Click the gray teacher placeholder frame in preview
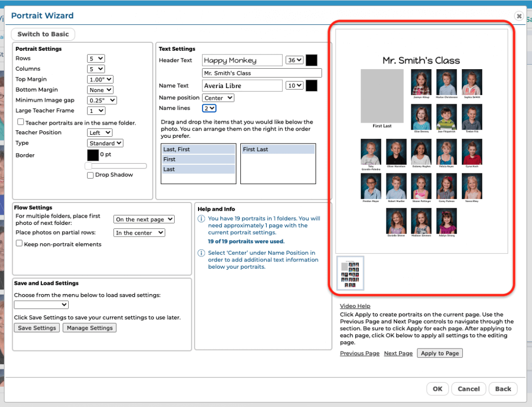 click(x=382, y=96)
